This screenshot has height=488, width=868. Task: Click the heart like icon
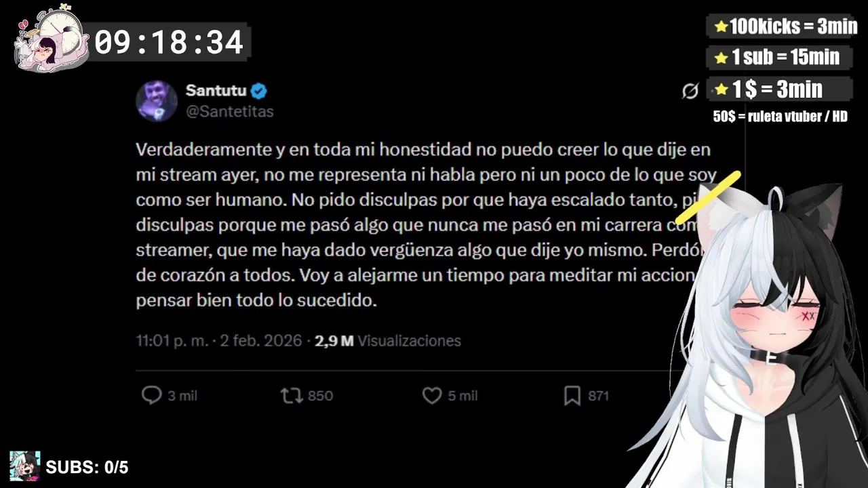pyautogui.click(x=432, y=395)
